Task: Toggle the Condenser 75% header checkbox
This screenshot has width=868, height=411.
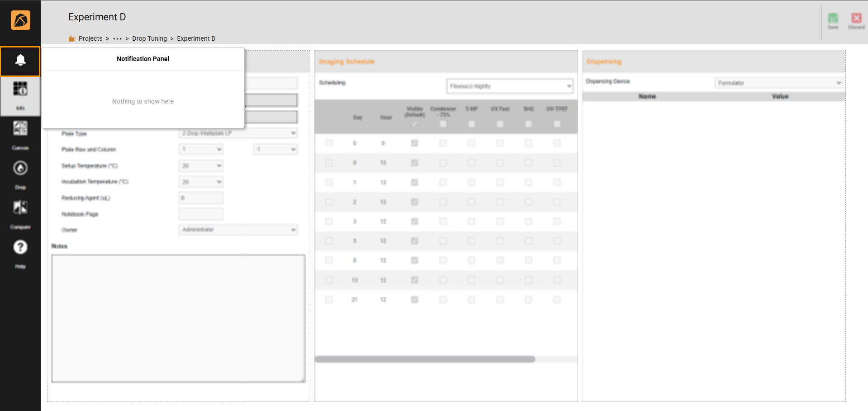Action: (x=443, y=124)
